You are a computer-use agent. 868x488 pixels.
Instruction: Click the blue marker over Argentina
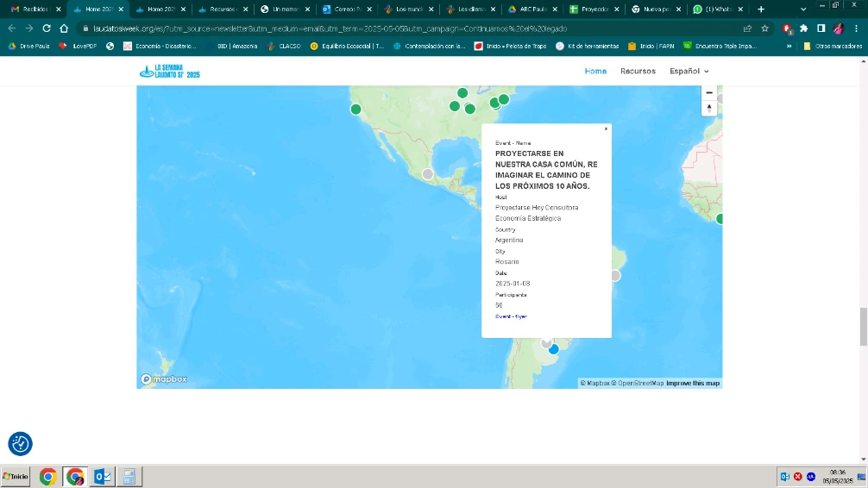(x=554, y=349)
